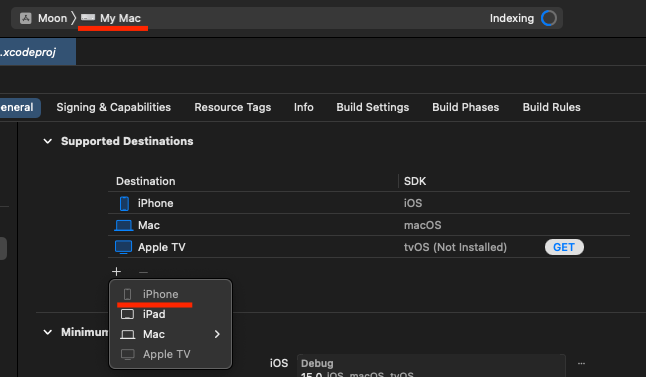The image size is (646, 377).
Task: Click the minus remove destination button
Action: click(143, 272)
